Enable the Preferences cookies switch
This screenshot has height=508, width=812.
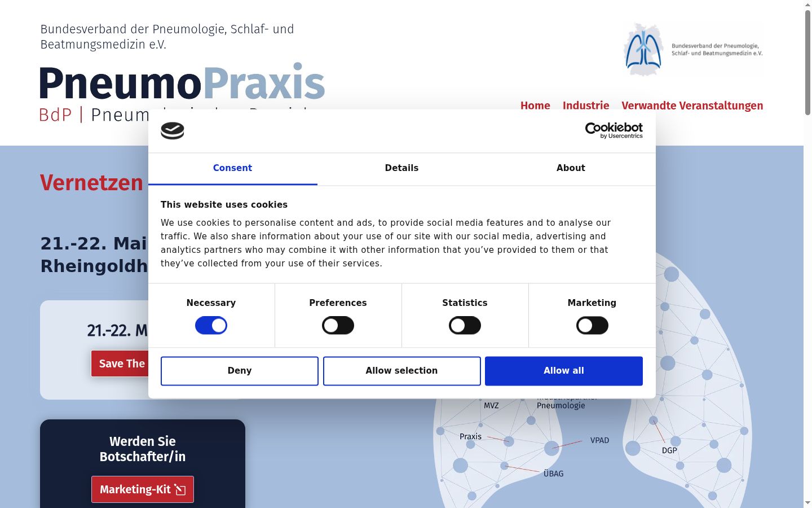tap(338, 326)
